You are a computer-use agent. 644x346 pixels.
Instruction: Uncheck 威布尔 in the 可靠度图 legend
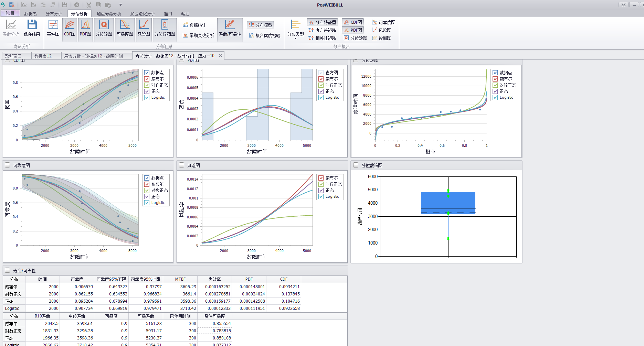[x=147, y=184]
